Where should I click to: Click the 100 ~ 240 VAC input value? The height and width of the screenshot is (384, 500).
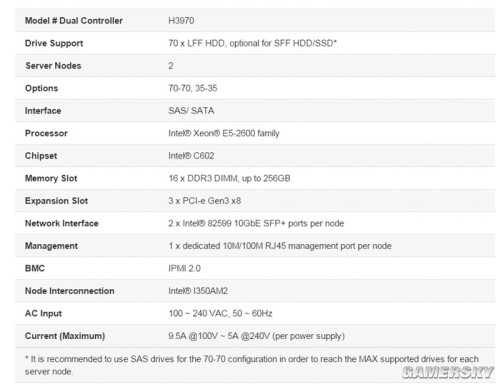220,313
